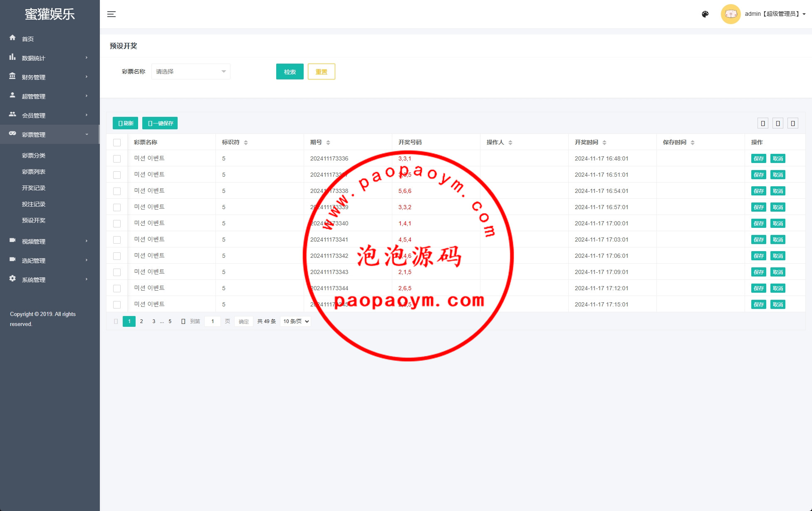Open the 预设开奖 submenu item
The image size is (812, 511).
pos(34,220)
